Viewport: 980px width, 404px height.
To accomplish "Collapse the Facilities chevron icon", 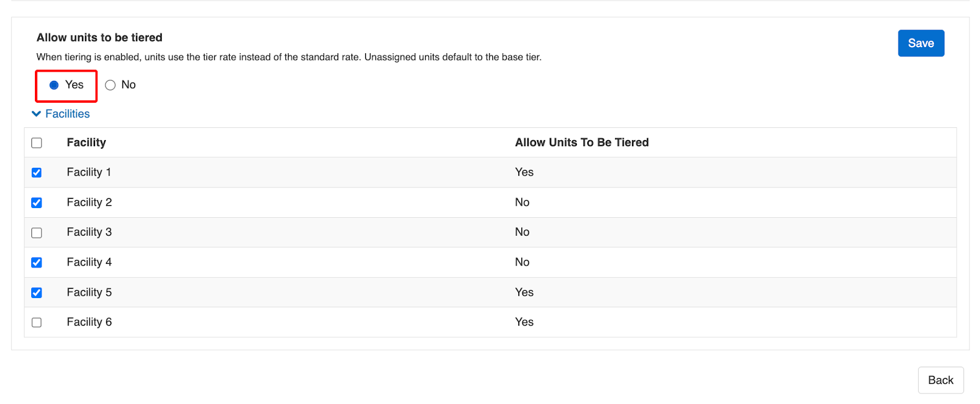I will pos(36,114).
